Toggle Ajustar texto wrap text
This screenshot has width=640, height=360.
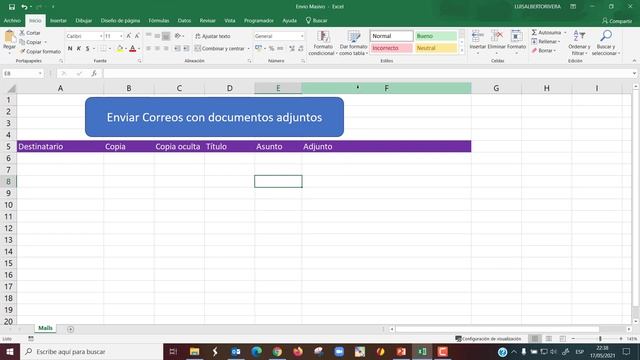coord(213,36)
